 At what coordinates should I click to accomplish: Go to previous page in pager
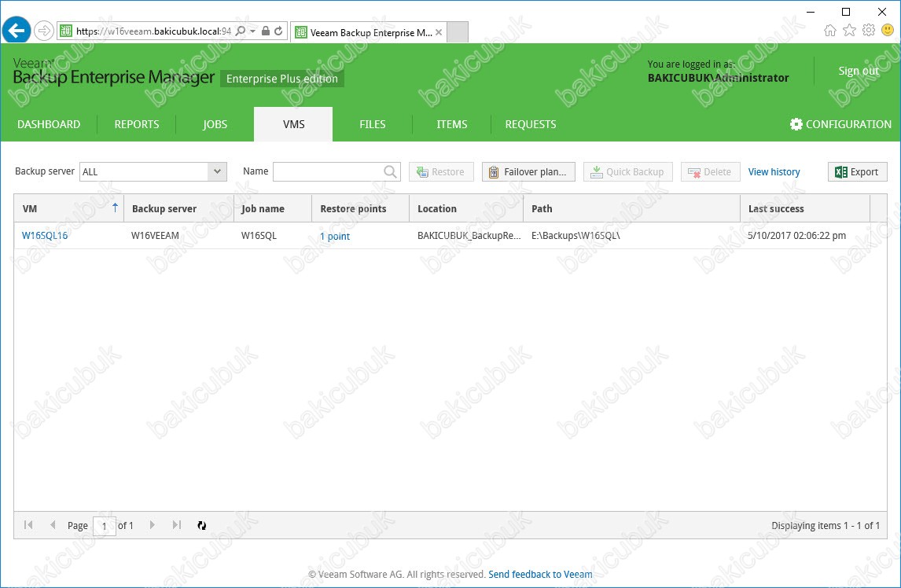pos(53,525)
